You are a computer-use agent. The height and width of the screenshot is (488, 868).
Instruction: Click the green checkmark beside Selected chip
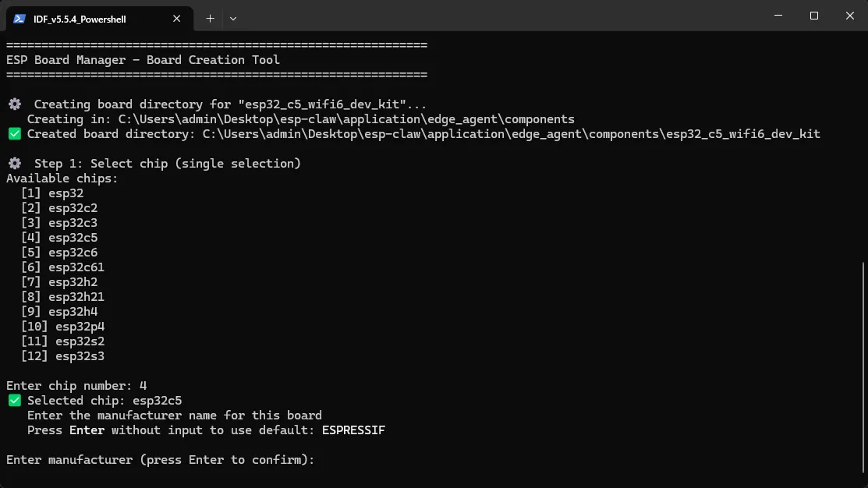pos(15,401)
